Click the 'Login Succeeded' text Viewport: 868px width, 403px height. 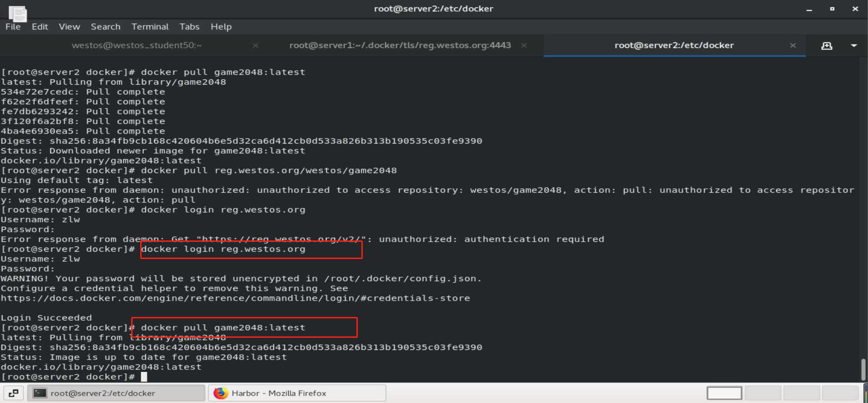pos(46,318)
